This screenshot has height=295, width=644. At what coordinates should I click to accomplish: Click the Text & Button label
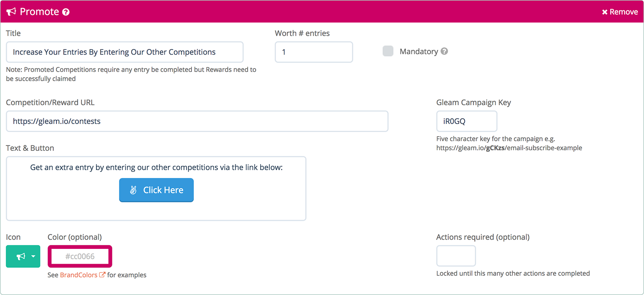click(x=30, y=148)
